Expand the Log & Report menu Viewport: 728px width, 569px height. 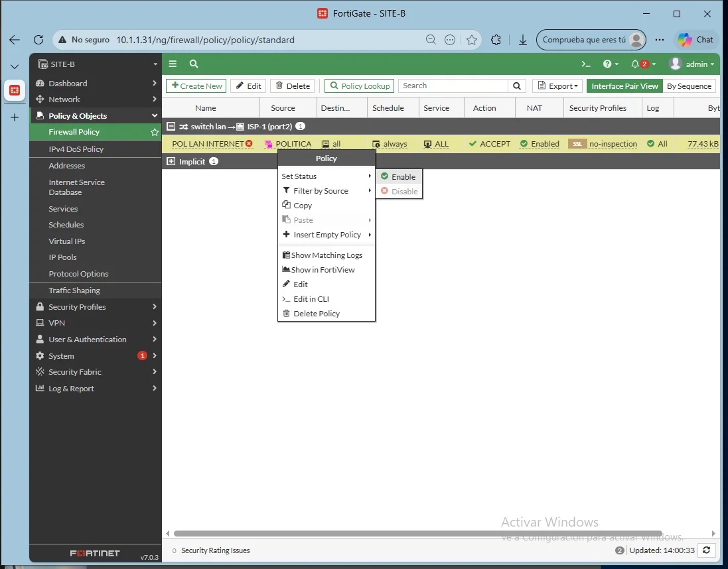(x=96, y=389)
